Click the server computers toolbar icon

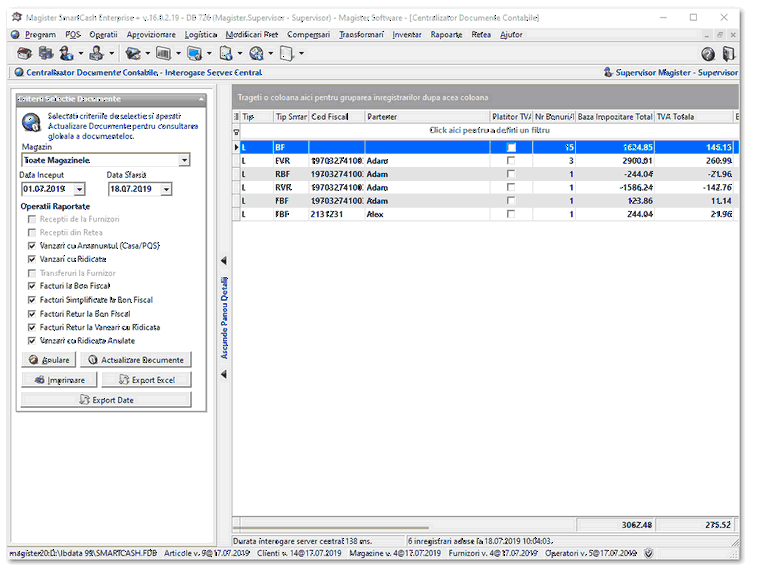pos(46,53)
